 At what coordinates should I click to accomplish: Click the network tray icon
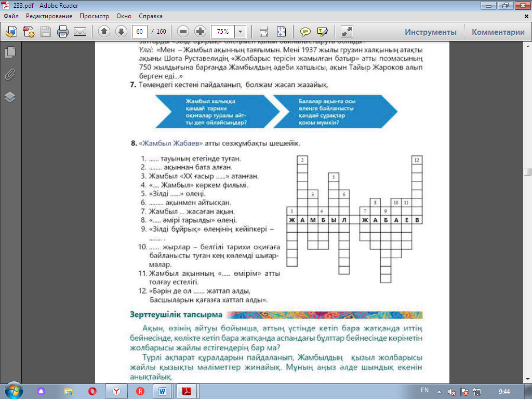point(477,392)
